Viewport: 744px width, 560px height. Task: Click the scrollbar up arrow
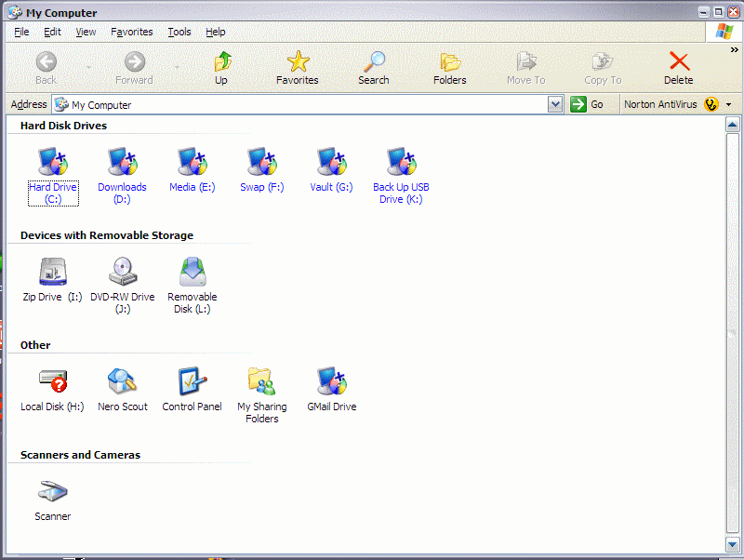pyautogui.click(x=733, y=126)
